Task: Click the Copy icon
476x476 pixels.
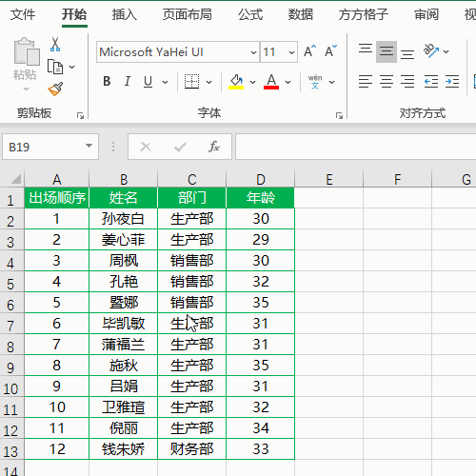Action: point(55,67)
